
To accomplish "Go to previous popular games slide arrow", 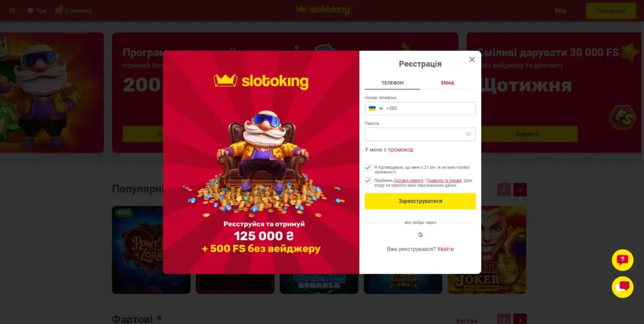I will pos(504,190).
